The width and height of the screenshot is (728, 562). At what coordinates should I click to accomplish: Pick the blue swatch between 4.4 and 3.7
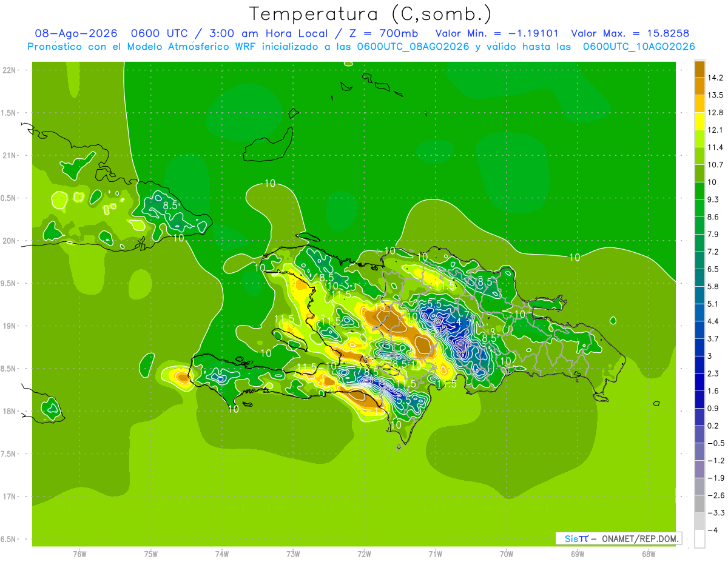(699, 330)
